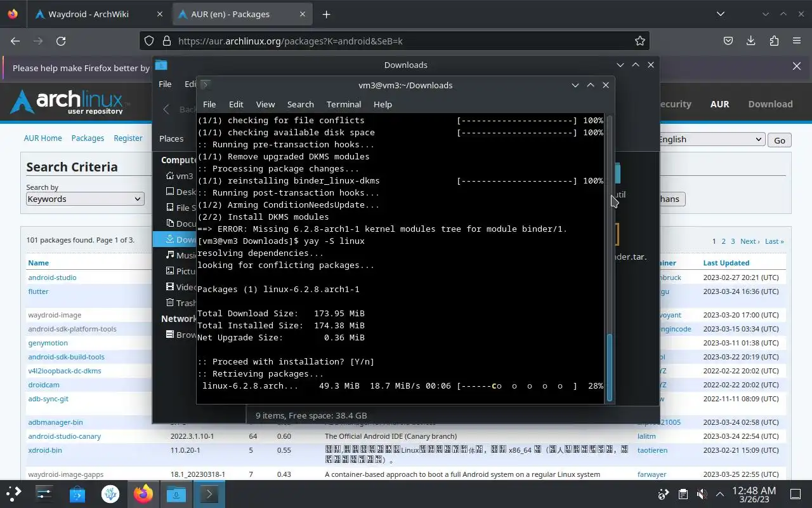Open a new Firefox tab with plus
Image resolution: width=812 pixels, height=508 pixels.
point(326,14)
